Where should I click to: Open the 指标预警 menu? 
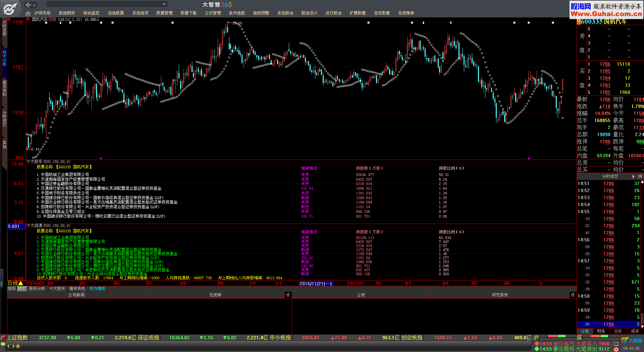261,13
